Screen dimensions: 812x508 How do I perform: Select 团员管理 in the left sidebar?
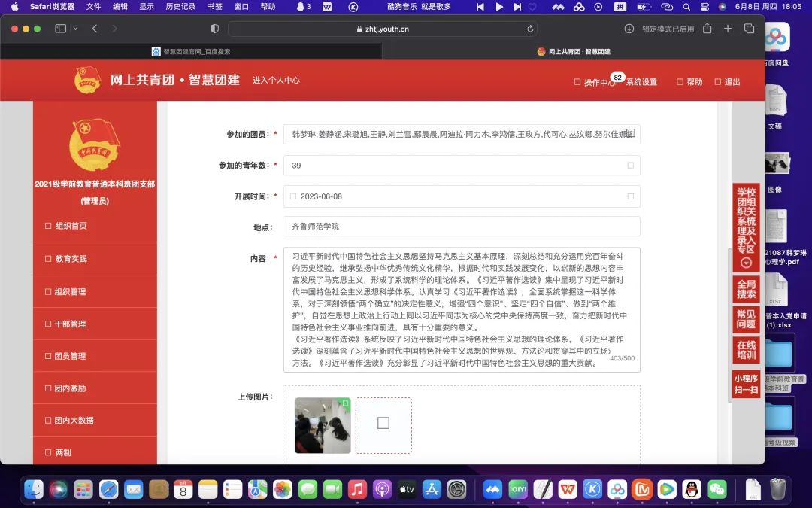tap(70, 356)
